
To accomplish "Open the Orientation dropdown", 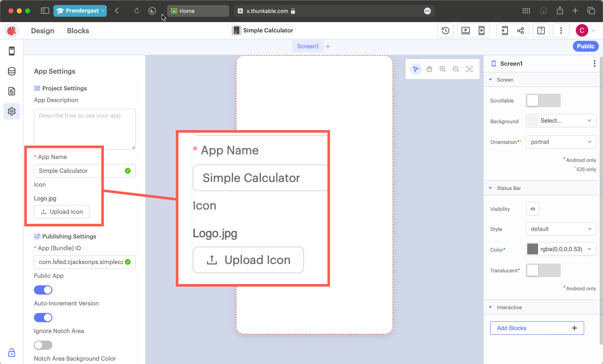I will (561, 142).
